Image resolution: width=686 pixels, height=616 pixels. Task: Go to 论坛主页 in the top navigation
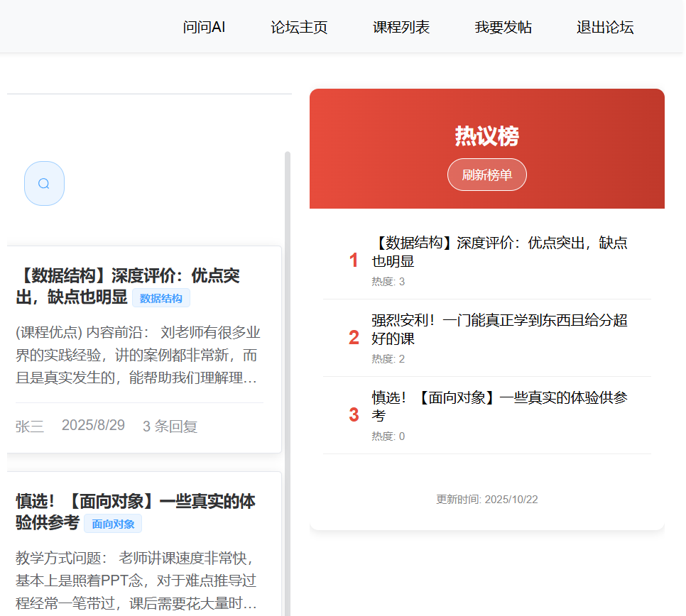click(299, 28)
